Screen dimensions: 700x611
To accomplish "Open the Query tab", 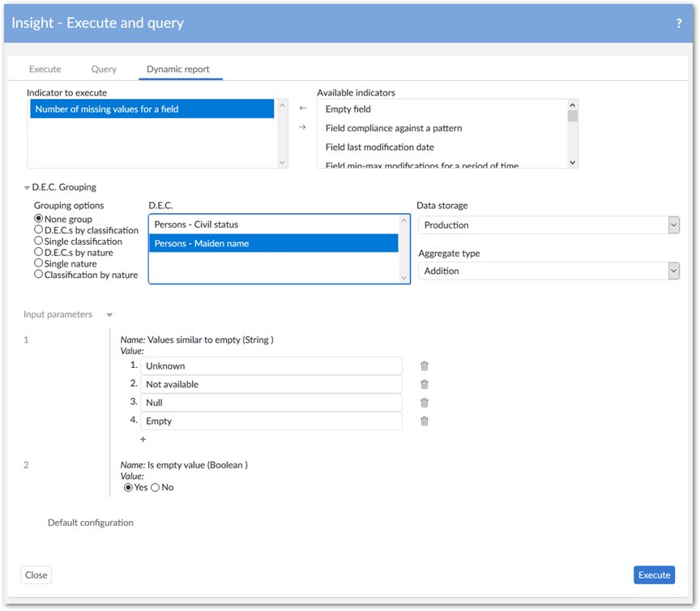I will [104, 70].
